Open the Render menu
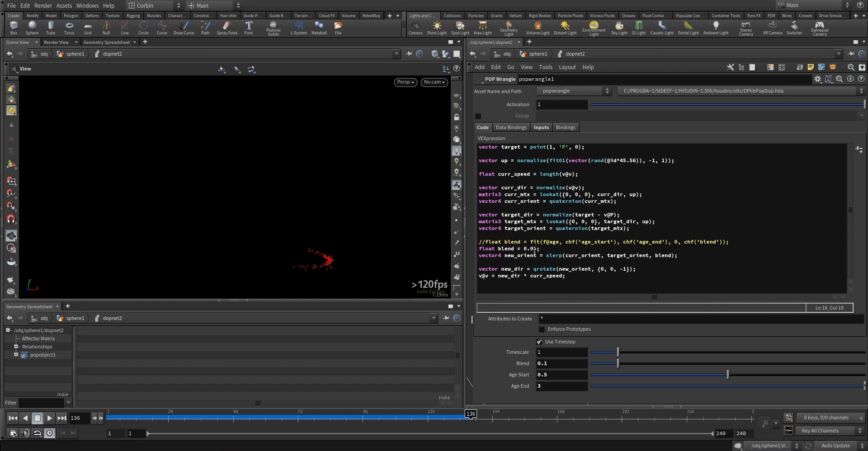This screenshot has height=451, width=868. coord(43,5)
